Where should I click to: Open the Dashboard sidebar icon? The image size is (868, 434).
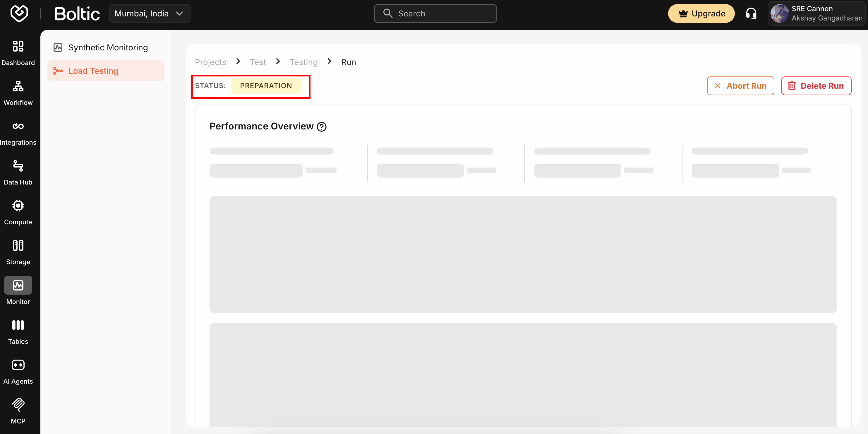[18, 46]
